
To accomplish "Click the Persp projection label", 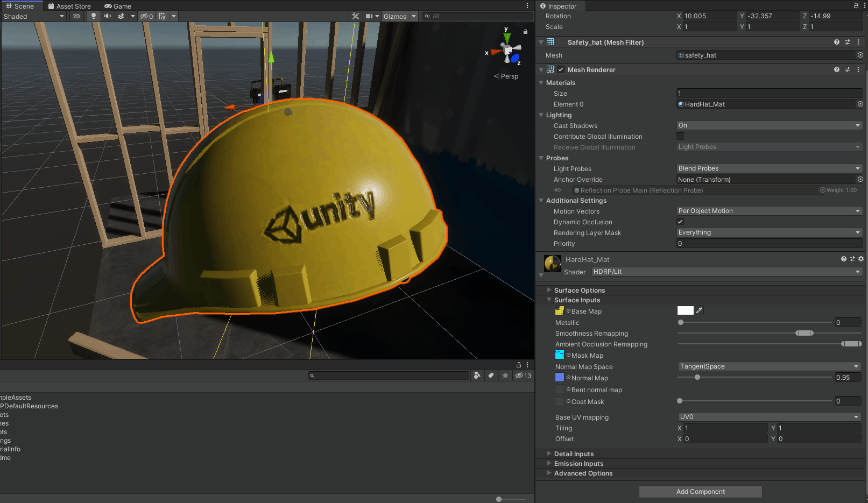I will [506, 76].
